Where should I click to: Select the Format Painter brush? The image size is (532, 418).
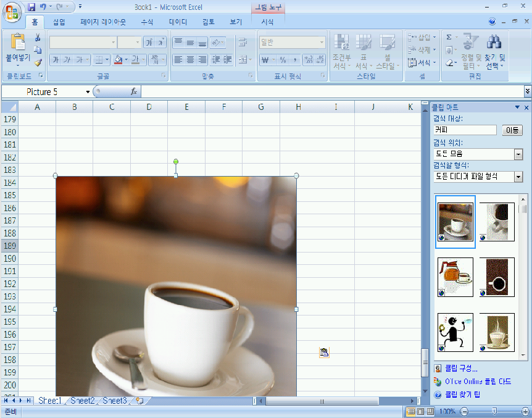(x=38, y=62)
